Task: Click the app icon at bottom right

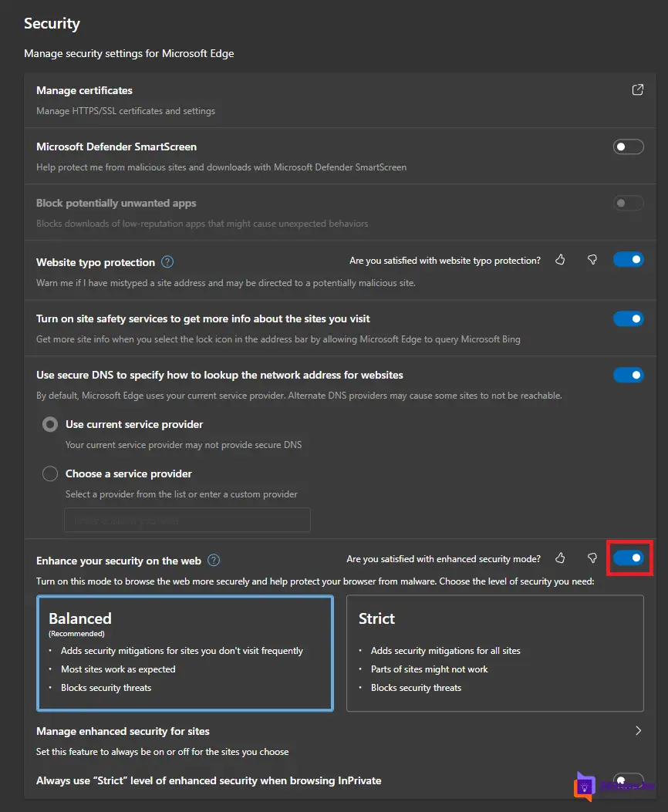Action: tap(586, 786)
